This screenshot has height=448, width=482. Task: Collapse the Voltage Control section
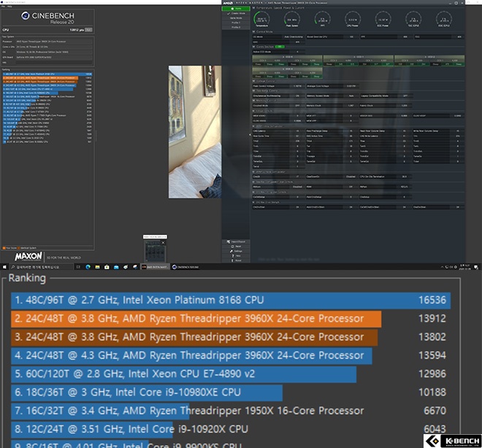tap(254, 81)
